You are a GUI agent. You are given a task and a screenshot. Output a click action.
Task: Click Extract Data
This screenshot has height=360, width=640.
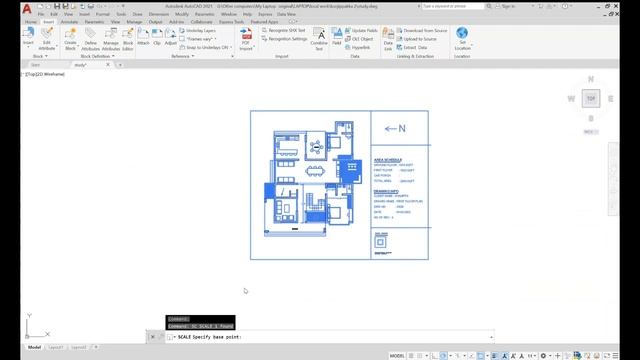[x=412, y=47]
